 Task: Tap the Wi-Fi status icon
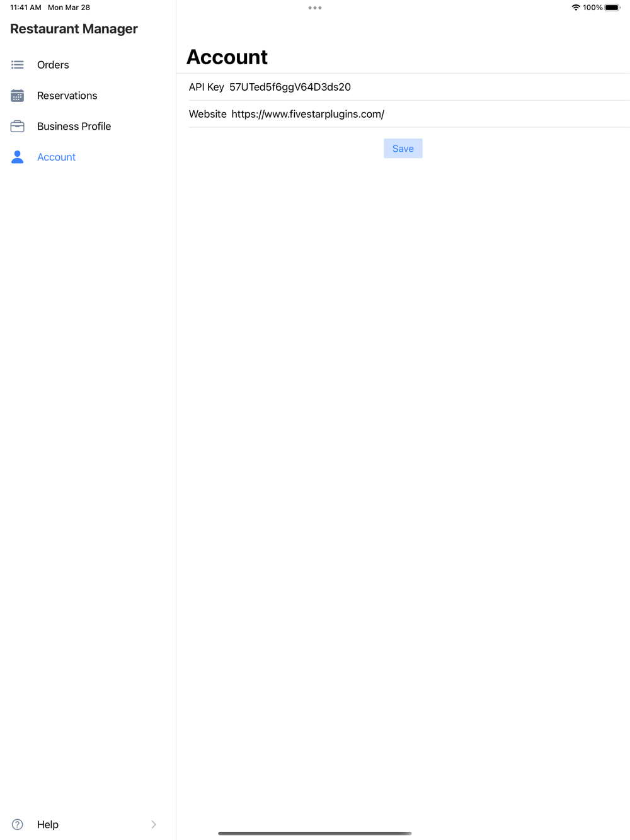pyautogui.click(x=576, y=8)
